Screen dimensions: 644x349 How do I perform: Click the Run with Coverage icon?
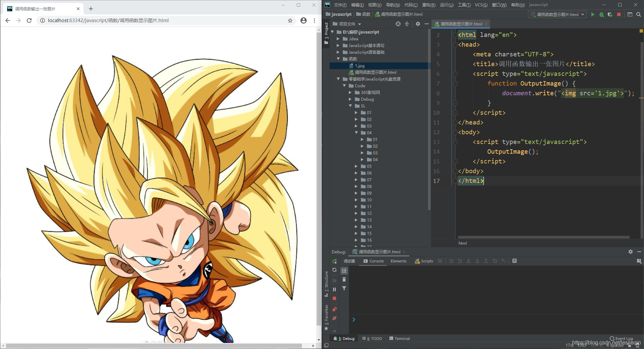[610, 14]
